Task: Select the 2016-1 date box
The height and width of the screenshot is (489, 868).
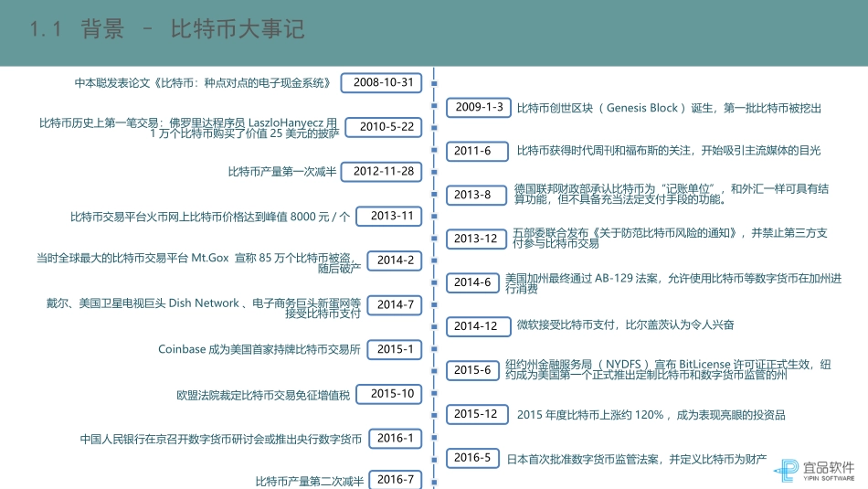Action: pos(396,439)
